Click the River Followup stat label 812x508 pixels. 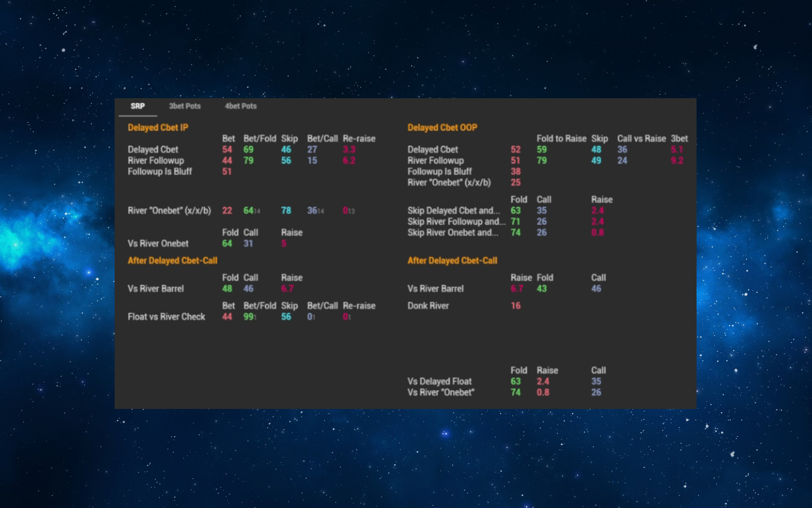tap(156, 160)
